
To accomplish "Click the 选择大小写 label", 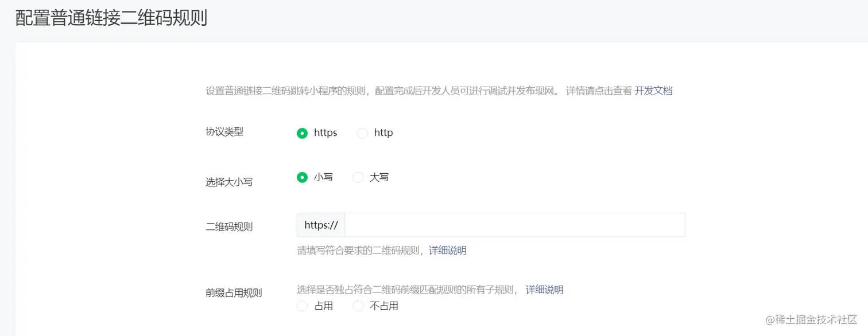I will 229,182.
